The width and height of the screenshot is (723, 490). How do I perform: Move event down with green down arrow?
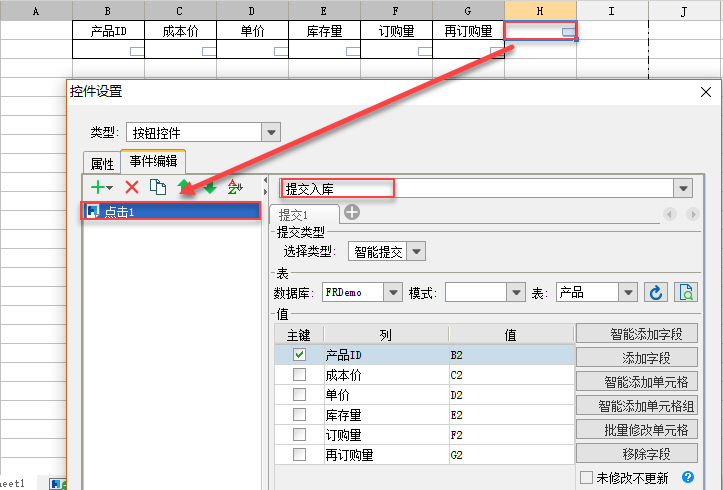pos(210,187)
